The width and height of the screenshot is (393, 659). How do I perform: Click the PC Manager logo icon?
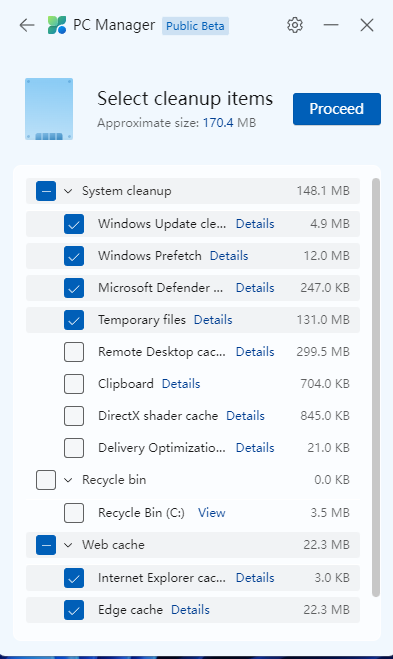coord(57,25)
